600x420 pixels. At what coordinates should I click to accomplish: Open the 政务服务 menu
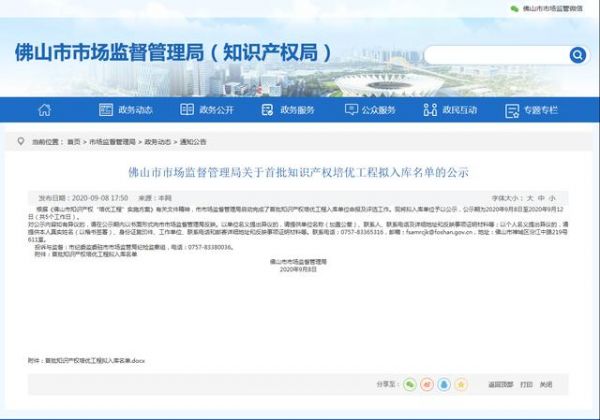(297, 110)
